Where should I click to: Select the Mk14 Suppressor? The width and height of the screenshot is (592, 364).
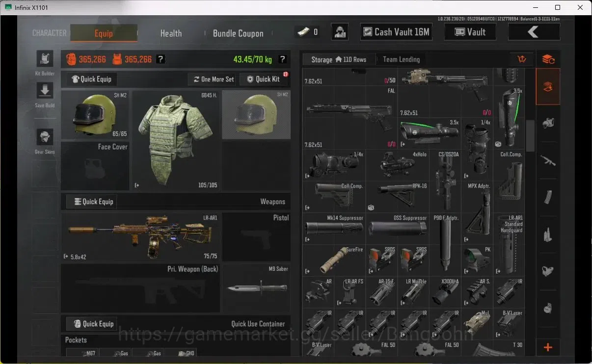334,229
